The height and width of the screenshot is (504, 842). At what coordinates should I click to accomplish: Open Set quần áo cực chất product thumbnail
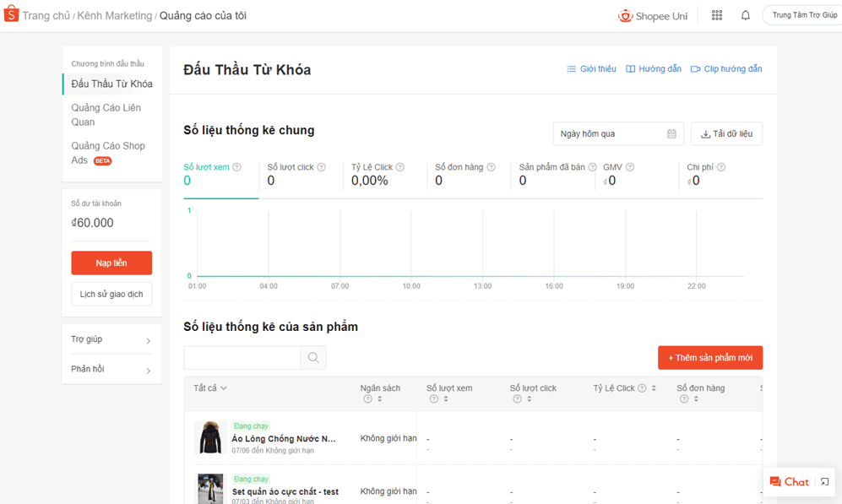[x=210, y=489]
